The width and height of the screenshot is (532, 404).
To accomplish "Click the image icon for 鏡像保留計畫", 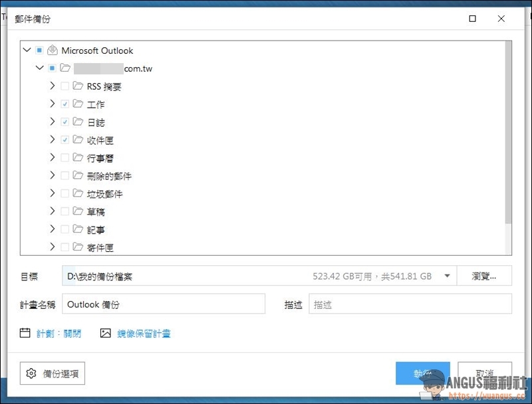I will 105,333.
